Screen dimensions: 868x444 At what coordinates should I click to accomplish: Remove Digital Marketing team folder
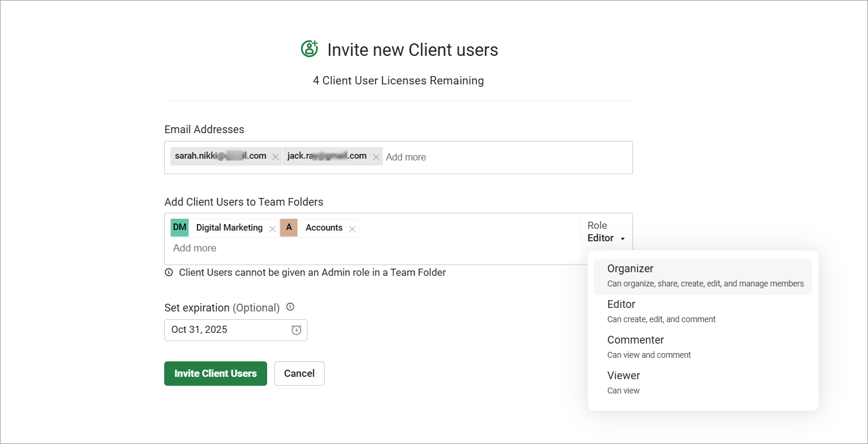[x=272, y=228]
